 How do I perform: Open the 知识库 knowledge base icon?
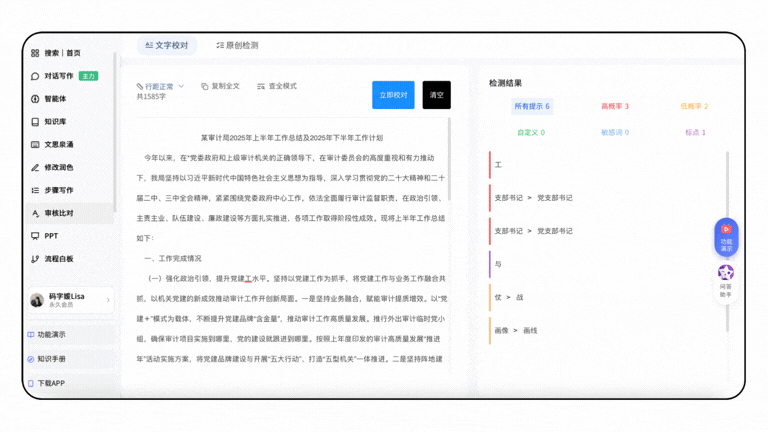35,122
